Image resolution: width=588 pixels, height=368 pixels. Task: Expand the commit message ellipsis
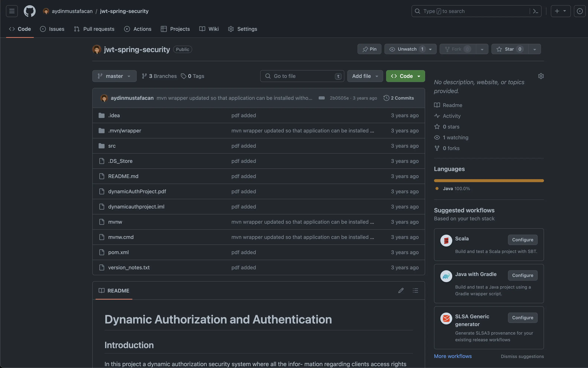coord(321,98)
